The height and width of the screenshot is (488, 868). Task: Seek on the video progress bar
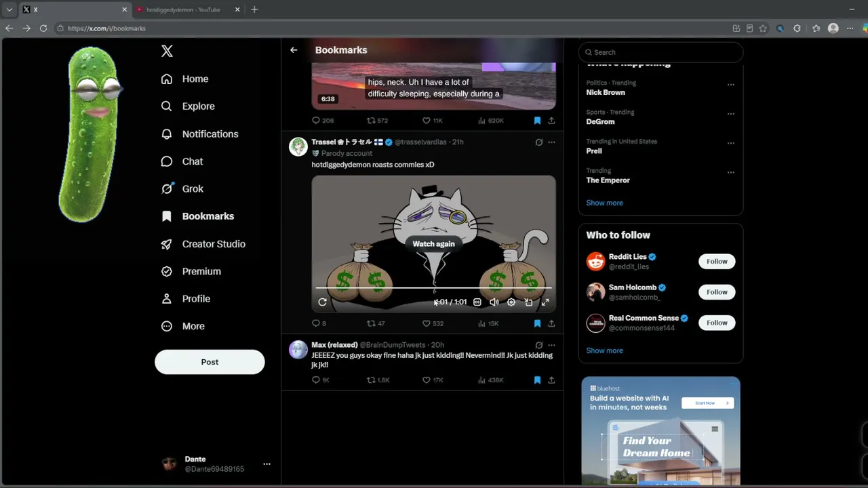(x=434, y=288)
